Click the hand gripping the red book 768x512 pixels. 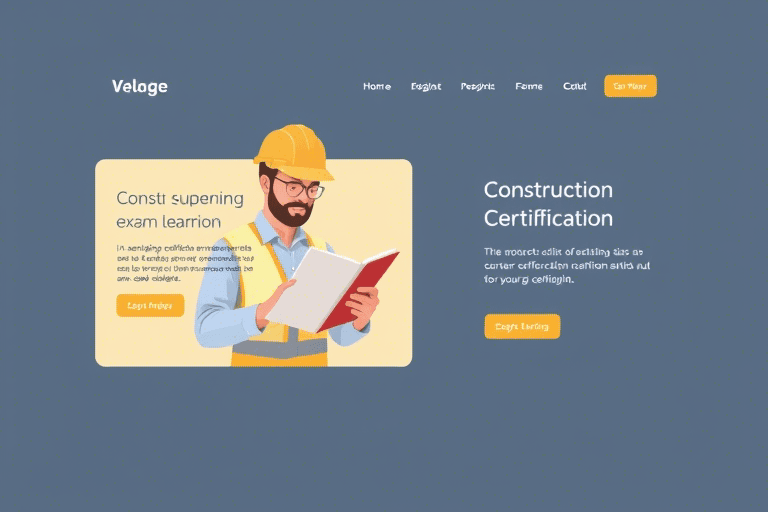[363, 307]
